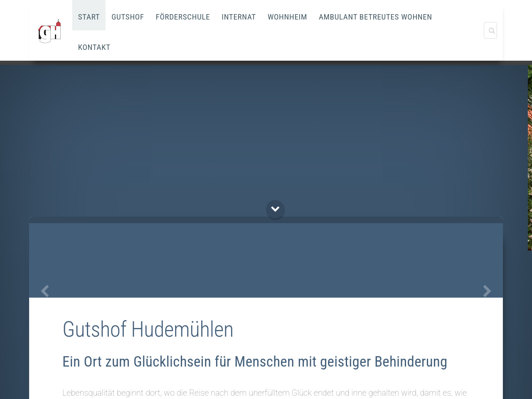This screenshot has width=532, height=399.
Task: Click the photo strip at right edge
Action: pyautogui.click(x=530, y=158)
